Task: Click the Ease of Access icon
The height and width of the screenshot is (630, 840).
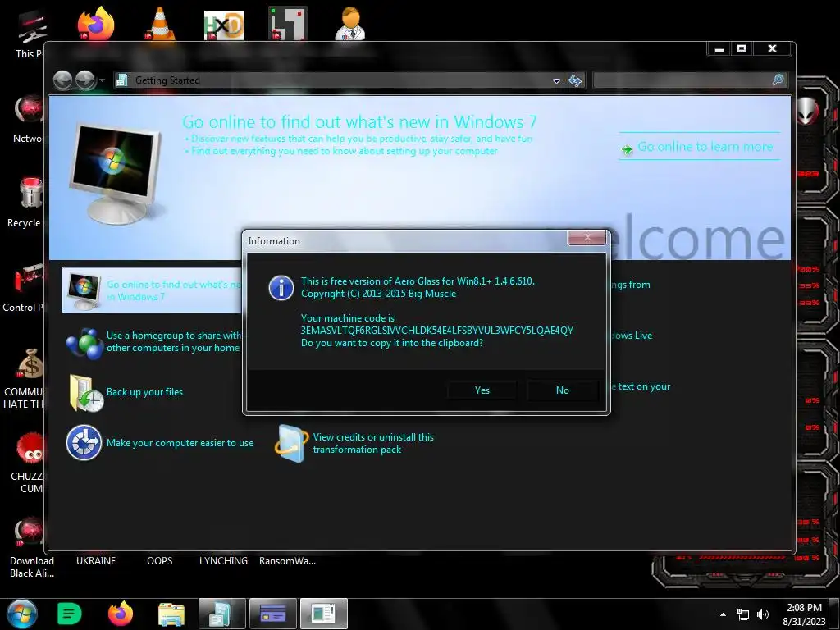Action: pyautogui.click(x=84, y=443)
